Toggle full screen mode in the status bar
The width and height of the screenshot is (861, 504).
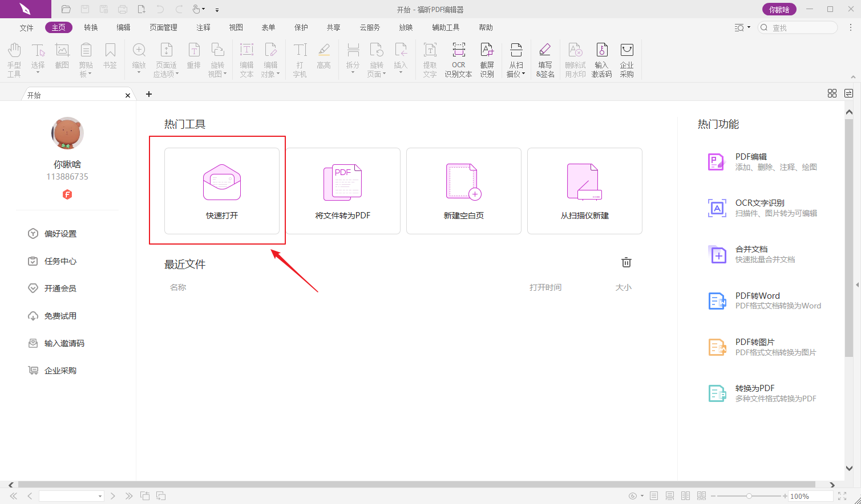click(x=842, y=496)
